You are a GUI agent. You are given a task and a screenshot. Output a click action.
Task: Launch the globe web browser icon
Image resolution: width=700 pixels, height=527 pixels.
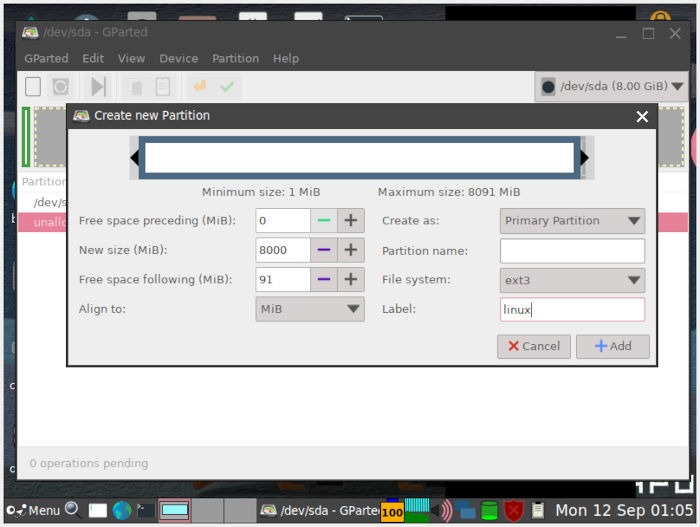(122, 510)
